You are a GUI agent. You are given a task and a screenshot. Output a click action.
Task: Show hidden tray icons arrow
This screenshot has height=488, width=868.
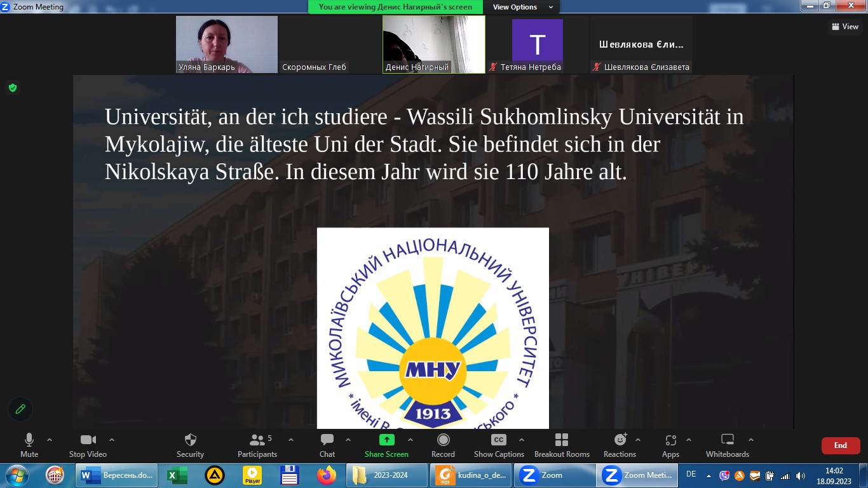(709, 475)
